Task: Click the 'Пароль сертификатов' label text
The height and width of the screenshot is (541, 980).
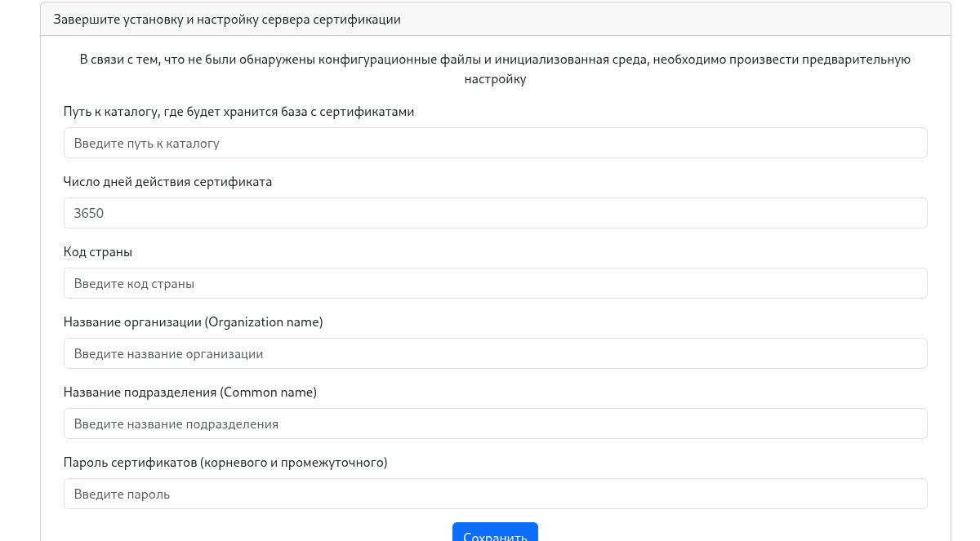Action: pos(225,463)
